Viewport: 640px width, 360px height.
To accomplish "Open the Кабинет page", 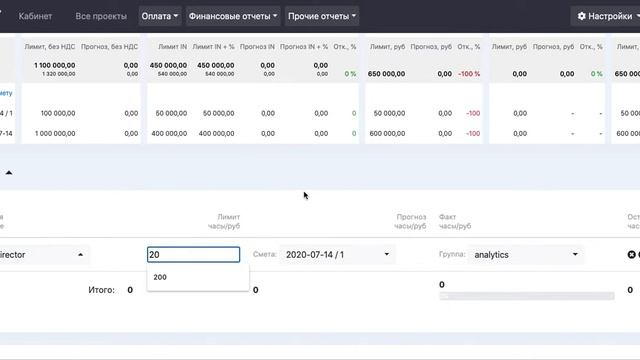I will (35, 16).
